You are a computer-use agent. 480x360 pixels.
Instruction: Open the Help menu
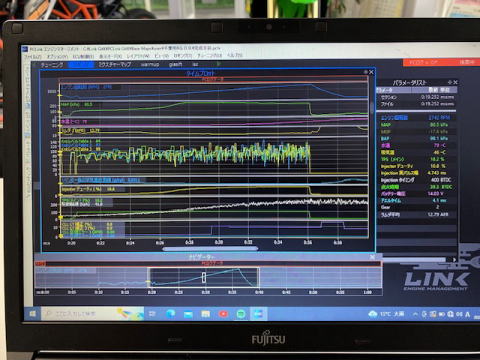pos(235,55)
